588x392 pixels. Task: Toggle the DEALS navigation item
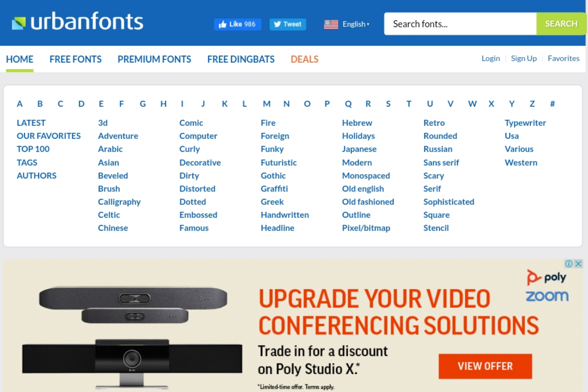[x=305, y=59]
